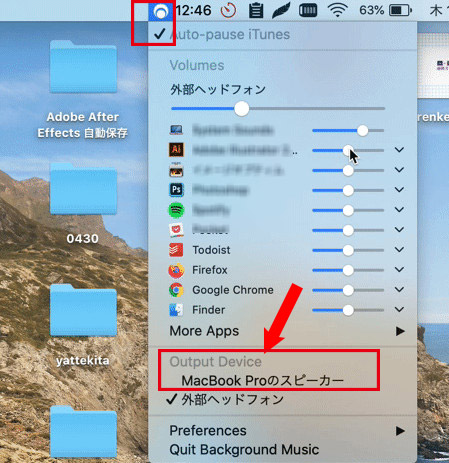The height and width of the screenshot is (463, 449).
Task: Click the Todoist app name label
Action: [x=211, y=250]
